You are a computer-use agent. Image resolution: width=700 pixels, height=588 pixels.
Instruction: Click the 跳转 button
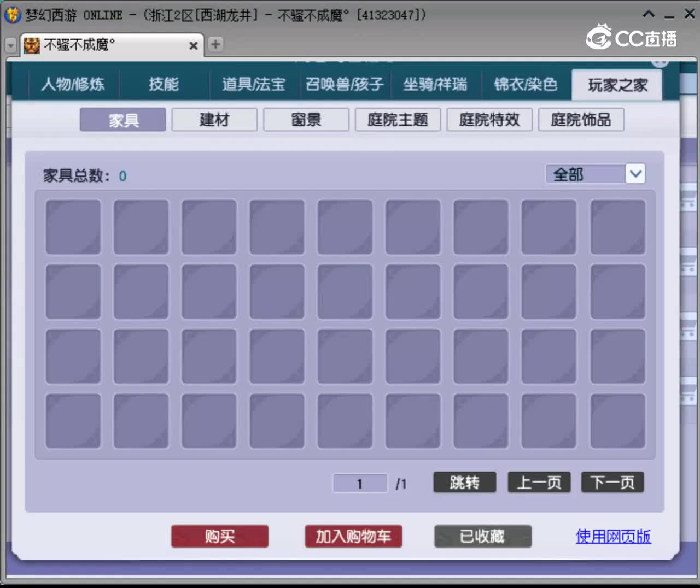[465, 483]
